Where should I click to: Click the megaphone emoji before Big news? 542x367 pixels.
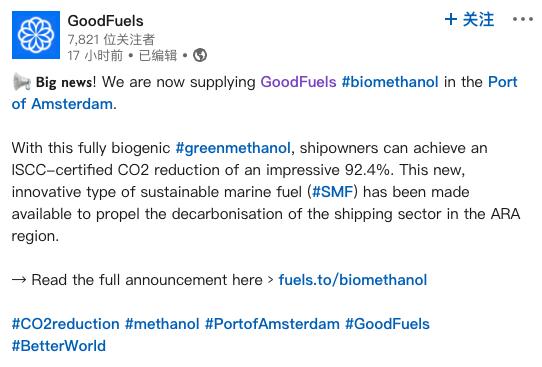tap(22, 82)
